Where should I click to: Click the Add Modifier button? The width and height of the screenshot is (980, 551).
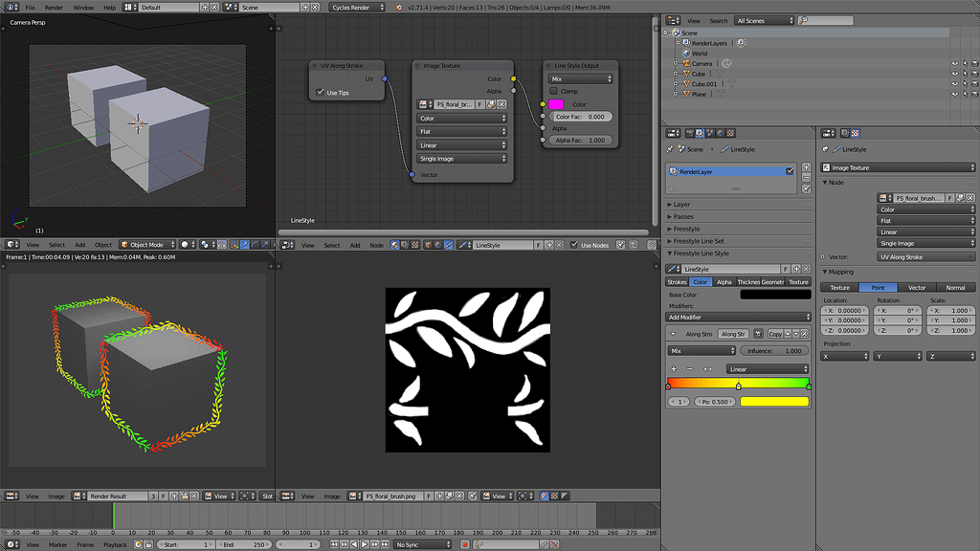[735, 316]
